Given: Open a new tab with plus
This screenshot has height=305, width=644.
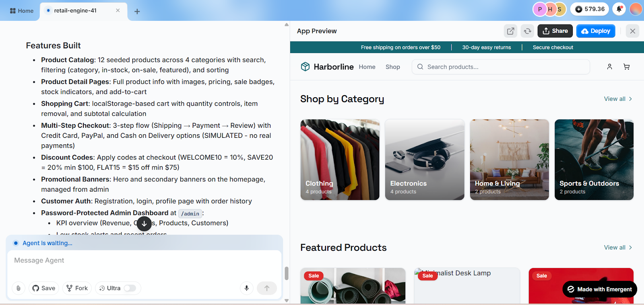Looking at the screenshot, I should [137, 11].
